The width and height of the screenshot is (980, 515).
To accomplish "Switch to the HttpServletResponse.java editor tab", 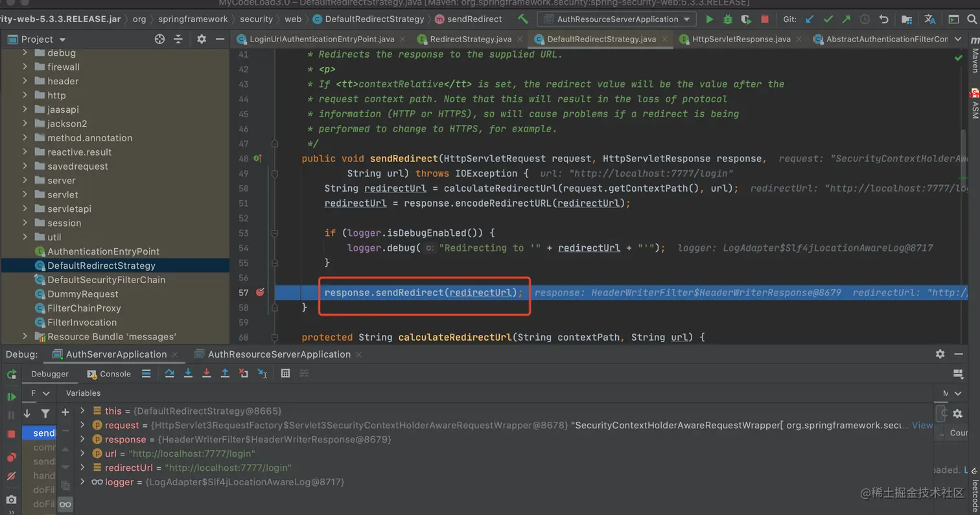I will (x=741, y=39).
